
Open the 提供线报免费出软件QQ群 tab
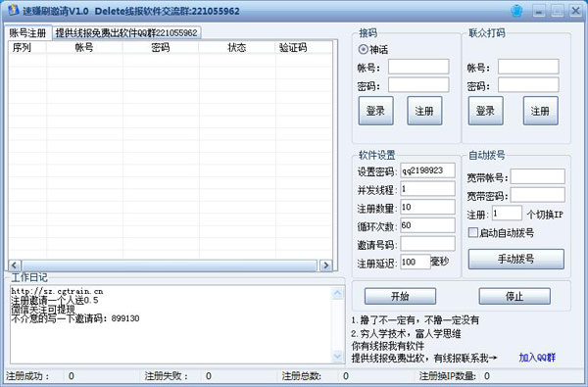click(x=126, y=33)
